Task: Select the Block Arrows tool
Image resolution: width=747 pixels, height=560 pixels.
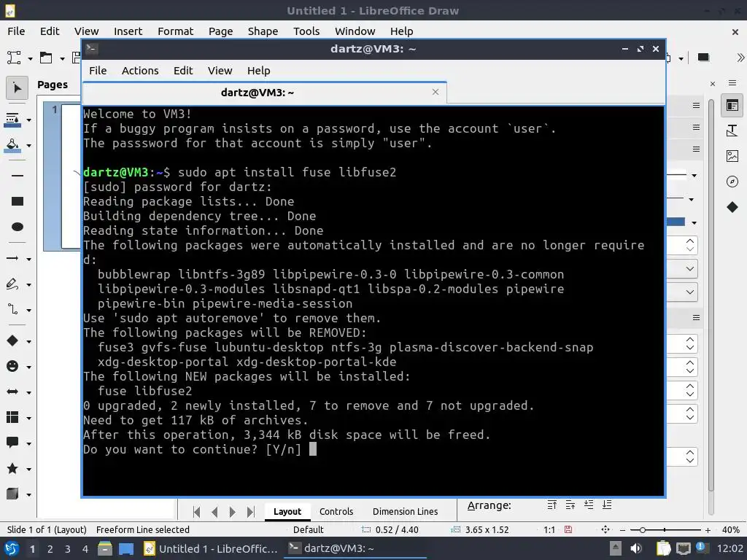Action: (12, 392)
